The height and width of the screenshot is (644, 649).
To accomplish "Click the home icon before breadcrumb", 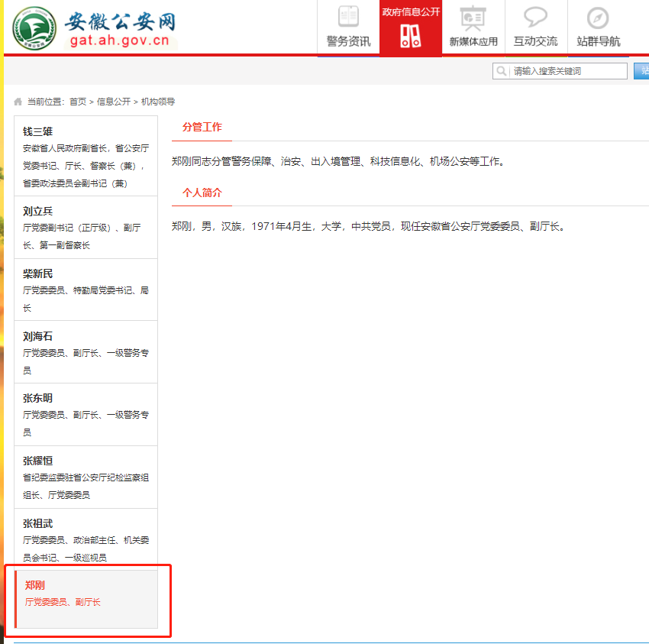I will pos(17,100).
